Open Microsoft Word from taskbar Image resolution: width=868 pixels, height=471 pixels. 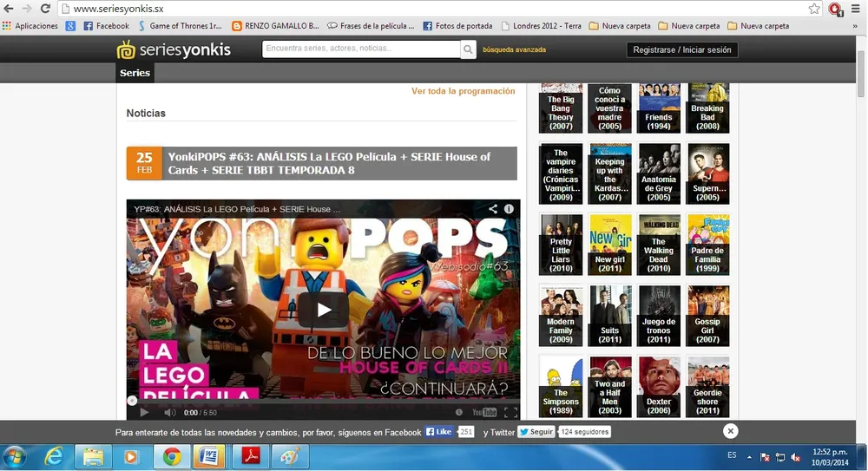208,457
